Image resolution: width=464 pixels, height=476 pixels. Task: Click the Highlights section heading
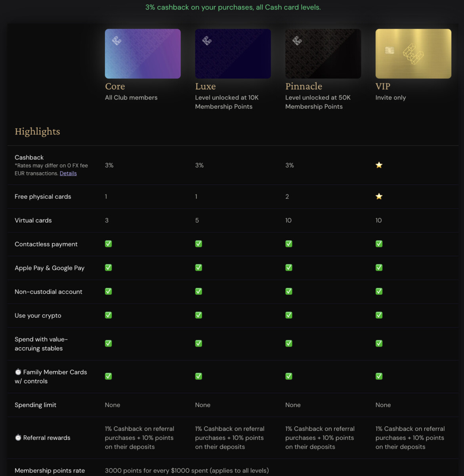tap(37, 131)
